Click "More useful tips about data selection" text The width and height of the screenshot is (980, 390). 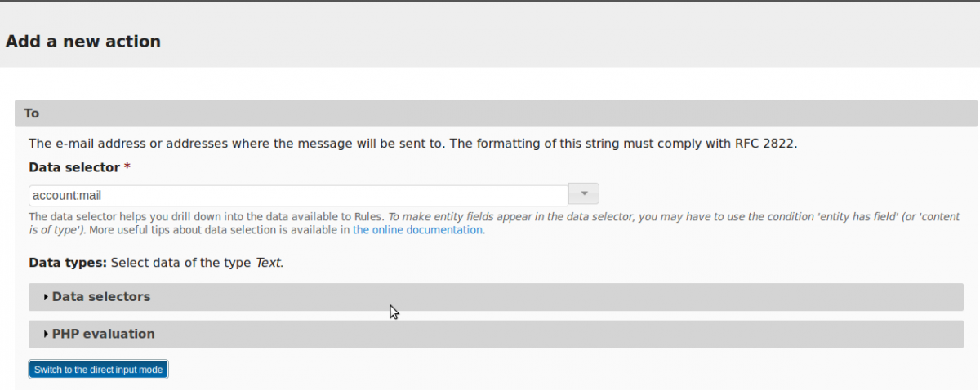[x=183, y=230]
